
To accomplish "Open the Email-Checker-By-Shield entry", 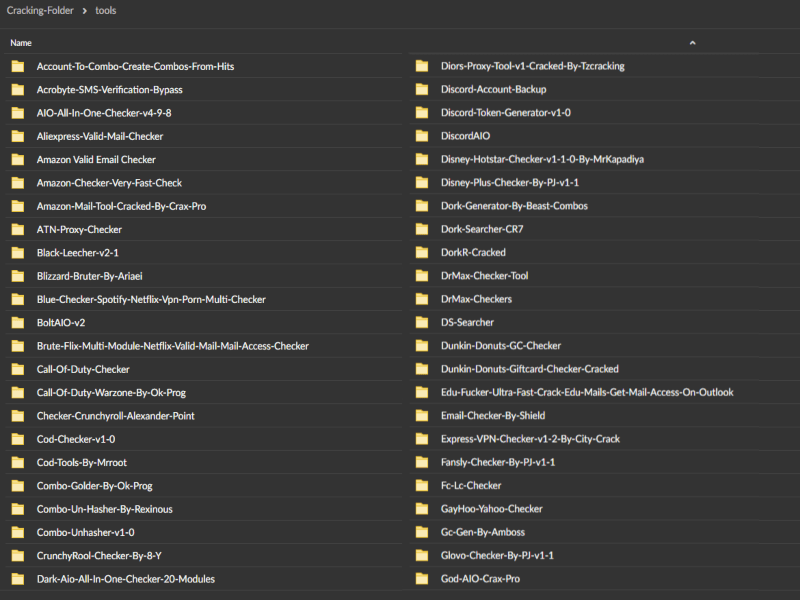I will [x=492, y=416].
